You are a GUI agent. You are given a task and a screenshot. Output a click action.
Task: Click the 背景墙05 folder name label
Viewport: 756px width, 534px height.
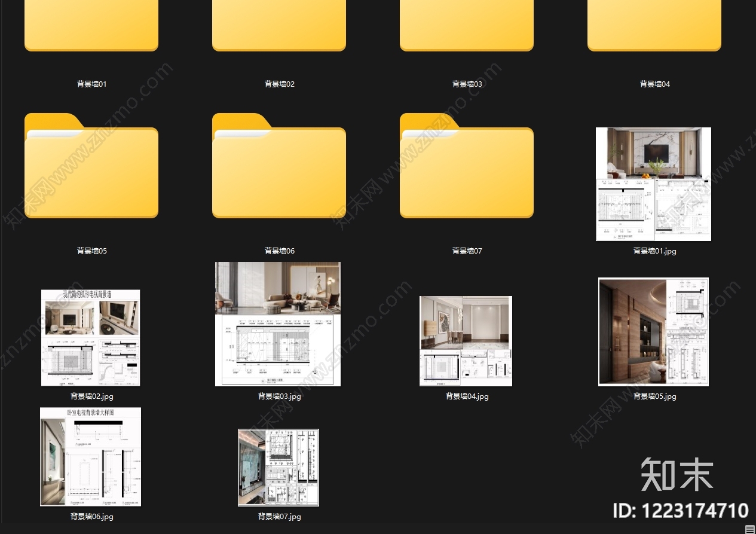(92, 251)
